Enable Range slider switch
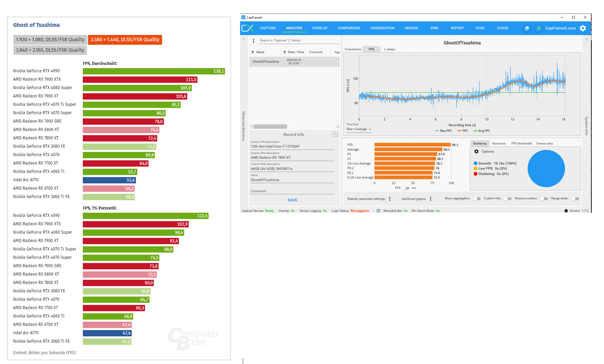This screenshot has height=364, width=604. tap(575, 199)
